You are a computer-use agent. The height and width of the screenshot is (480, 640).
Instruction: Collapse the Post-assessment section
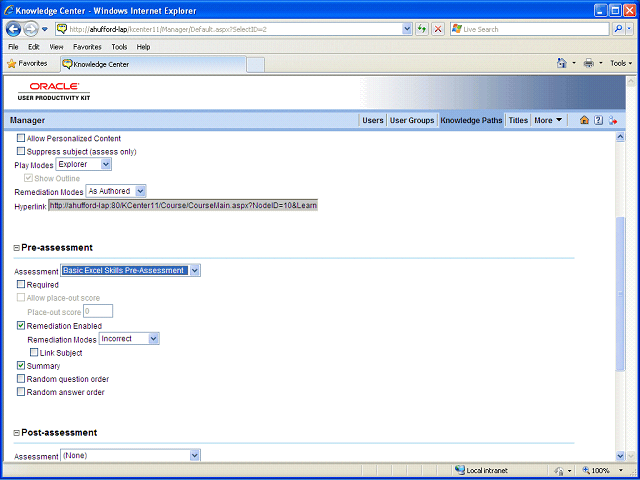coord(17,433)
